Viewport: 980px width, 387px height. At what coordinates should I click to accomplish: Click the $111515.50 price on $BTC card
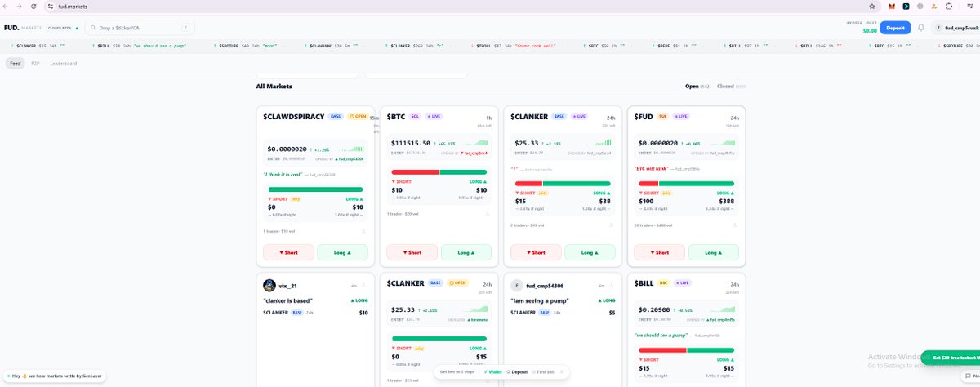coord(411,143)
